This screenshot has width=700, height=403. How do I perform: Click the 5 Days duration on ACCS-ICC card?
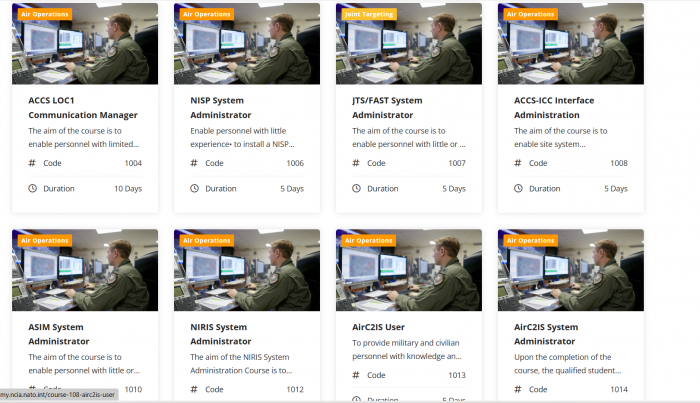click(616, 188)
